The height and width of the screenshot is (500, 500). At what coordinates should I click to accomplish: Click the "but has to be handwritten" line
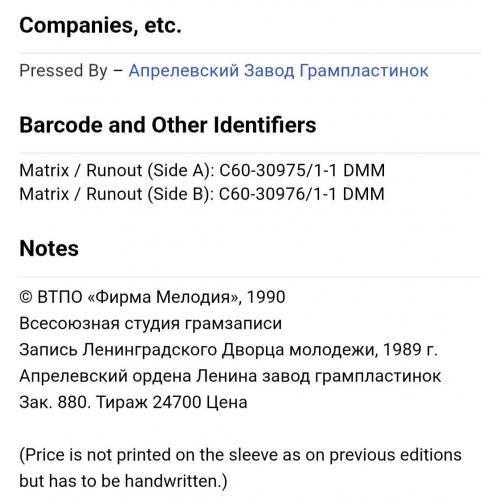point(123,481)
